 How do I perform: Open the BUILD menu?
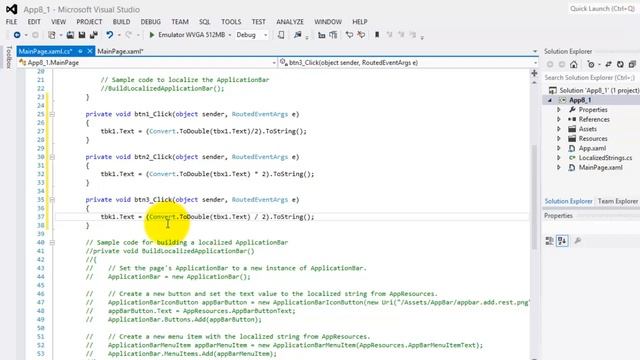coord(121,22)
